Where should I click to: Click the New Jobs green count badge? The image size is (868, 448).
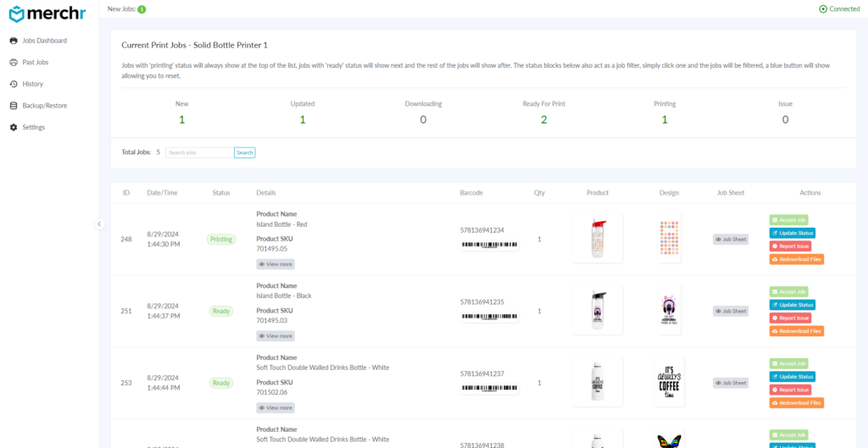coord(142,9)
